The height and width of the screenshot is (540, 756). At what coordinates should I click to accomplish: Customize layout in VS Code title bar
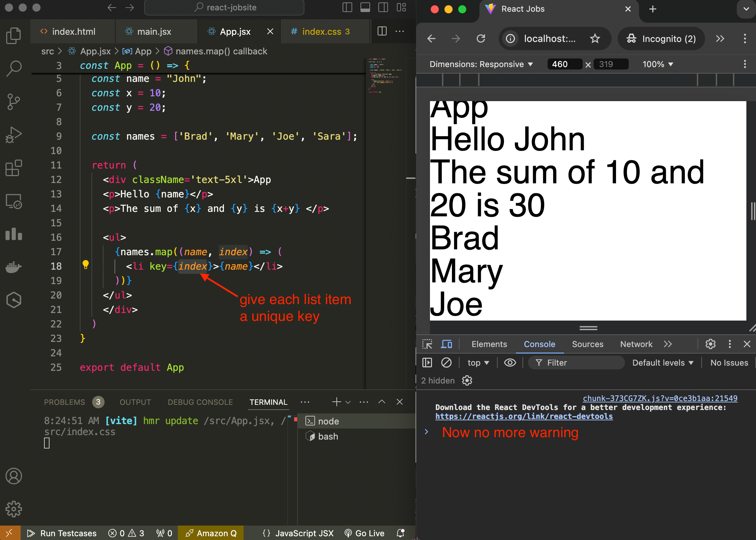pos(401,8)
